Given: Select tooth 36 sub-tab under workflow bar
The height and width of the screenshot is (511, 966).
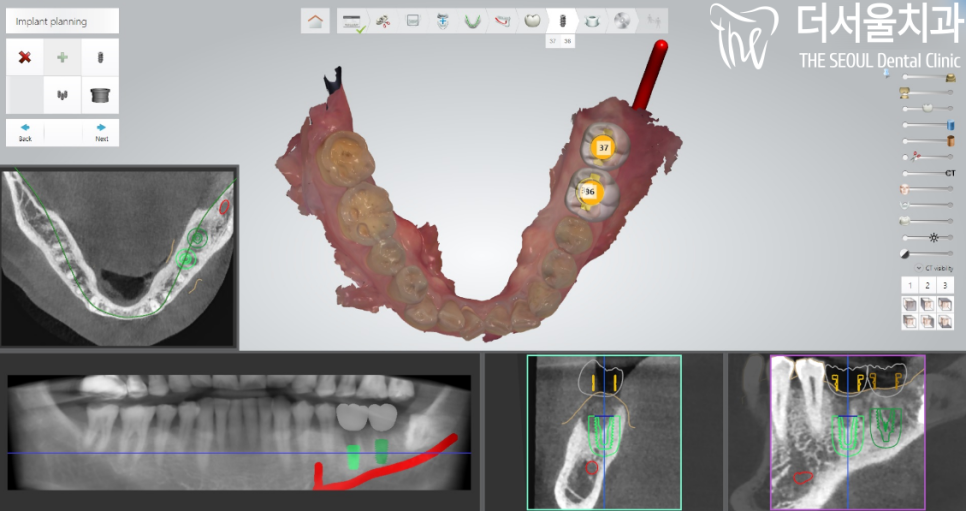Looking at the screenshot, I should (568, 41).
